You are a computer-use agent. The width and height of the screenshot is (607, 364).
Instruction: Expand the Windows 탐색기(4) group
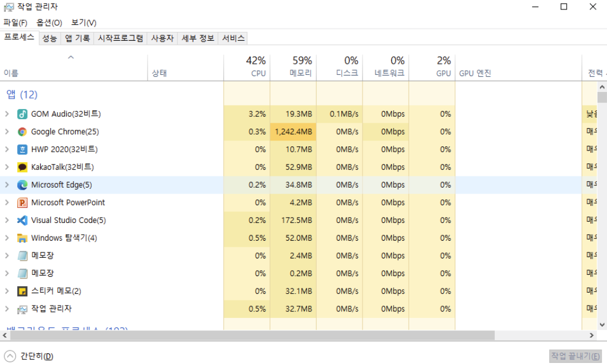pyautogui.click(x=7, y=238)
